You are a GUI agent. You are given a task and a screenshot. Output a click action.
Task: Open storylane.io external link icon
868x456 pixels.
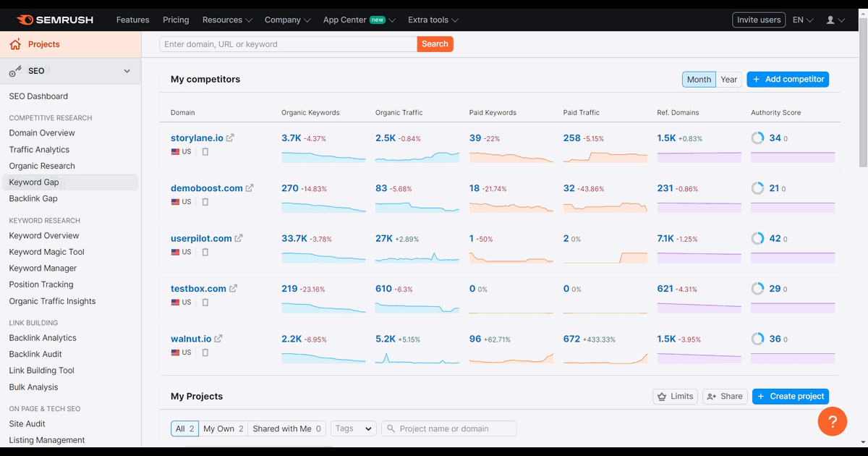point(230,138)
